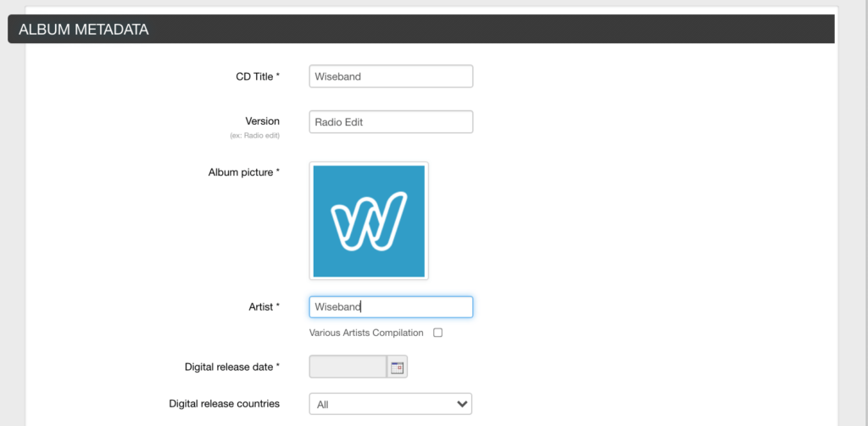Image resolution: width=868 pixels, height=426 pixels.
Task: Click the "Version" label
Action: [263, 121]
